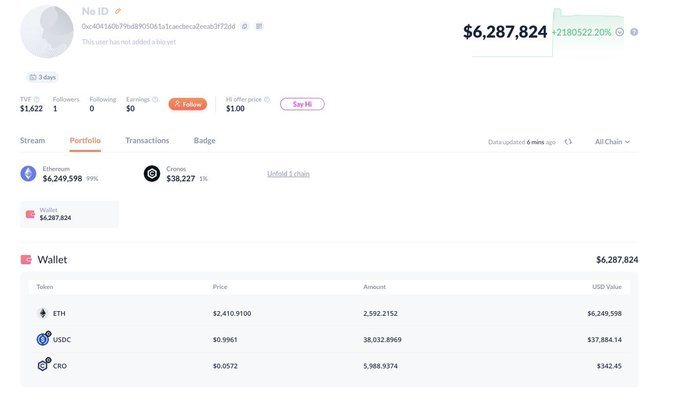Click the pencil edit icon beside No ID
This screenshot has width=680, height=408.
tap(118, 11)
